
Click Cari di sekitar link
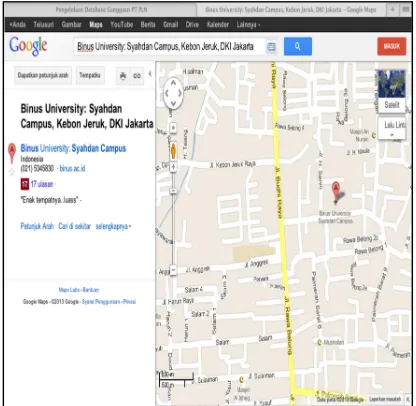click(x=75, y=226)
